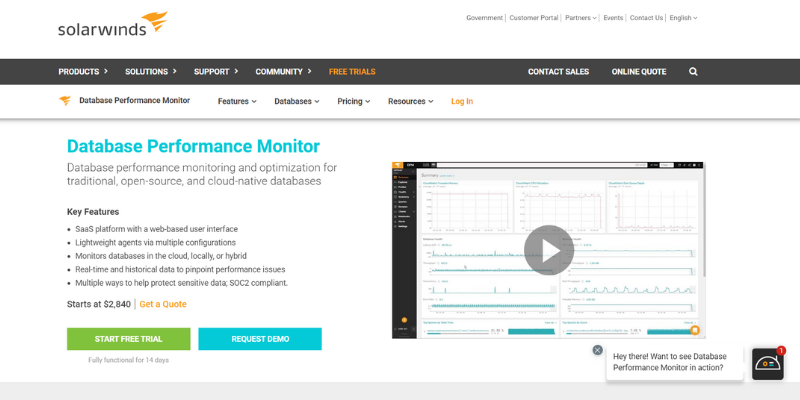
Task: Click the Get a Quote link
Action: [163, 305]
